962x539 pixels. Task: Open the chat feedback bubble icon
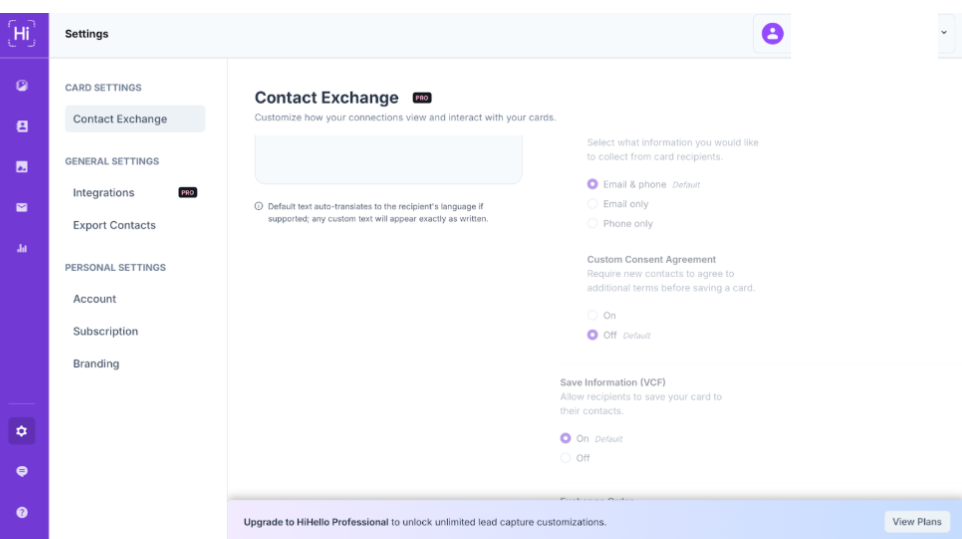(x=22, y=471)
